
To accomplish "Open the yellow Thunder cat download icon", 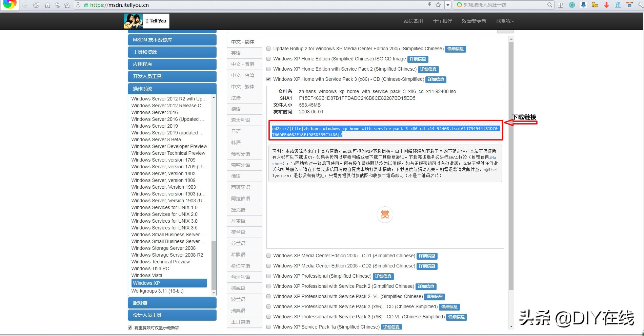I will tap(595, 5).
